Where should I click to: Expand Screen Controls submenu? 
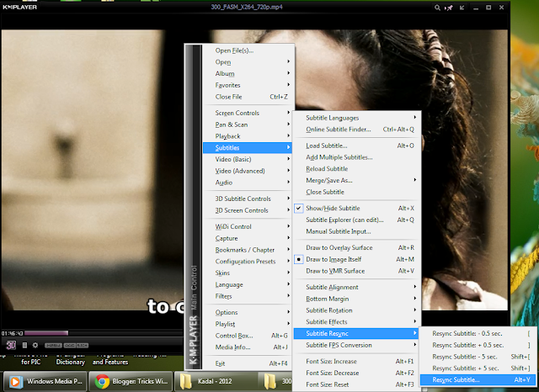[248, 113]
